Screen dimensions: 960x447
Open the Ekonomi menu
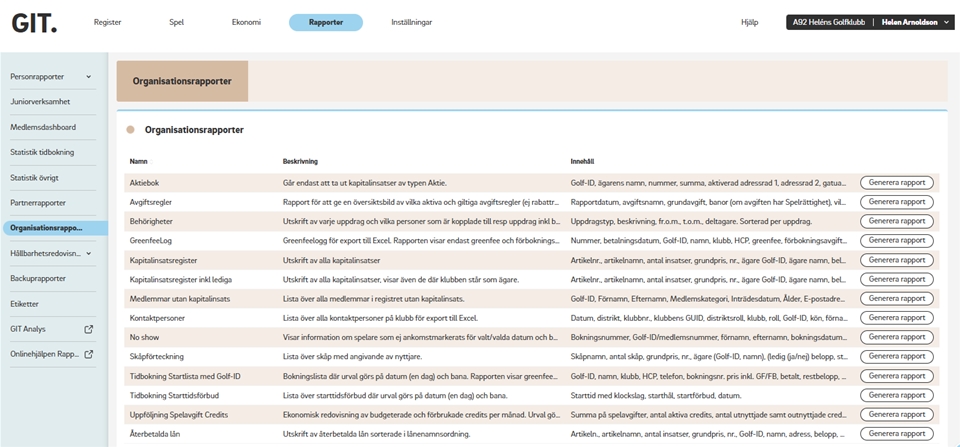[246, 22]
